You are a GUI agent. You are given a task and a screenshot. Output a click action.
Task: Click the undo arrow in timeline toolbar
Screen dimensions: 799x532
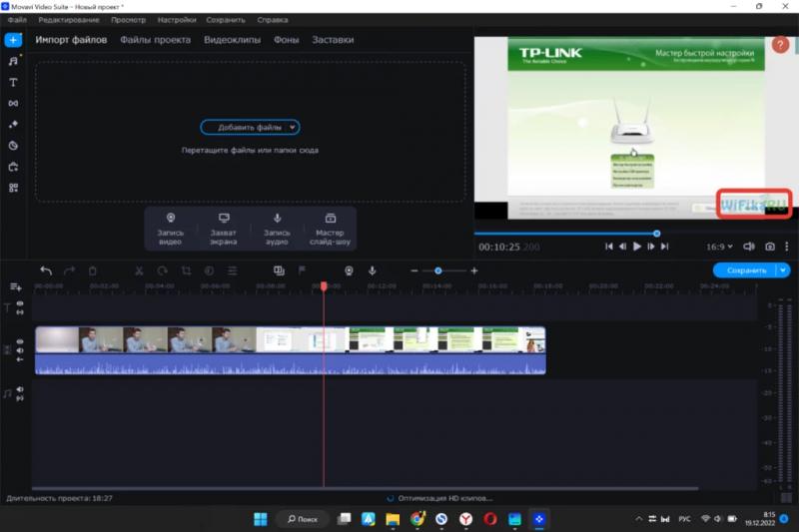[46, 270]
